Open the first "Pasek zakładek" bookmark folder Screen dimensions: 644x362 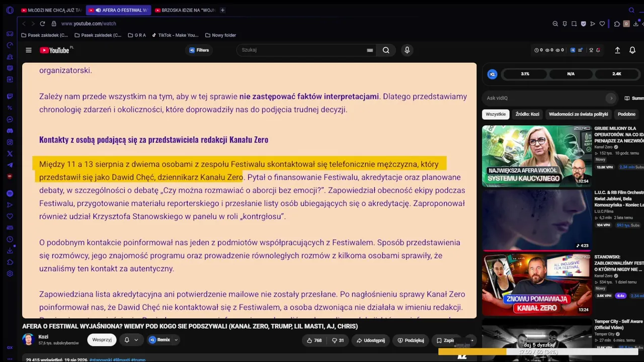point(45,35)
